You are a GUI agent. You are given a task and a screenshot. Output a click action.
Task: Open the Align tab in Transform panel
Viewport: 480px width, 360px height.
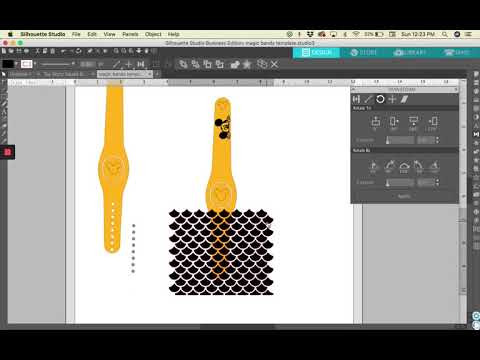point(357,99)
